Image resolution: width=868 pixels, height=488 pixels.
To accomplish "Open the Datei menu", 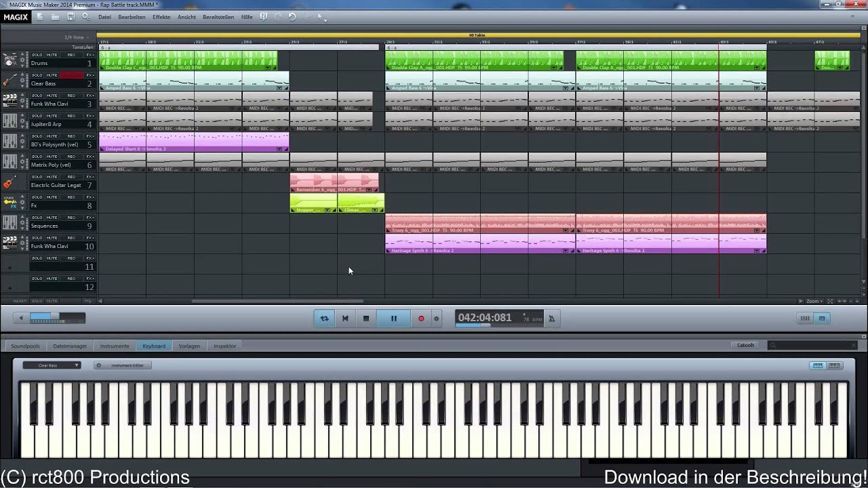I will click(x=104, y=17).
